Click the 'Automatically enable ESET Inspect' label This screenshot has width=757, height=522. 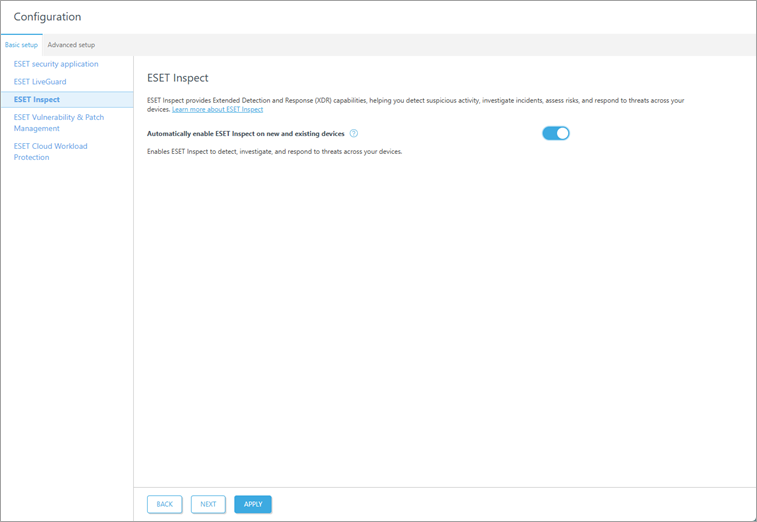[x=246, y=134]
